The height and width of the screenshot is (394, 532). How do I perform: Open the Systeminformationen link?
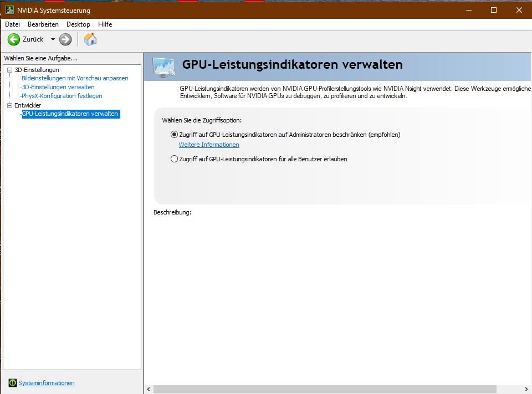pos(47,383)
